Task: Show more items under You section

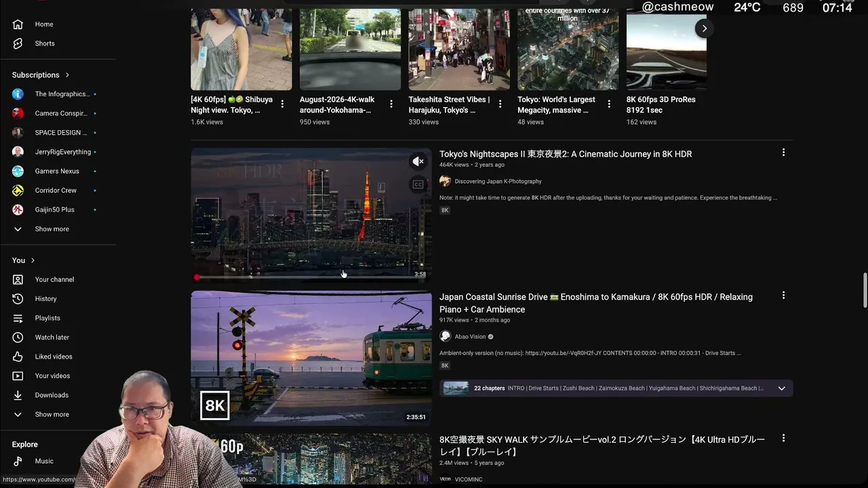Action: (52, 415)
